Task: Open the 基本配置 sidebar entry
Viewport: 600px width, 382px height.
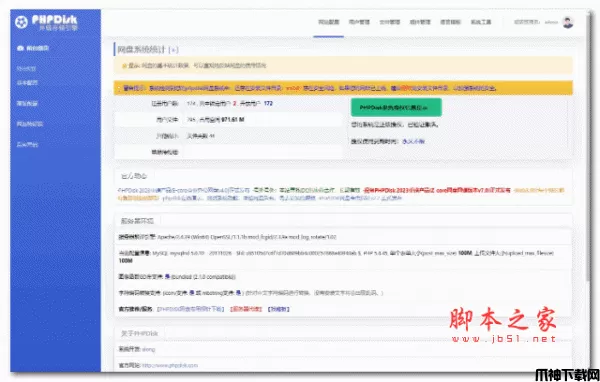Action: click(x=27, y=83)
